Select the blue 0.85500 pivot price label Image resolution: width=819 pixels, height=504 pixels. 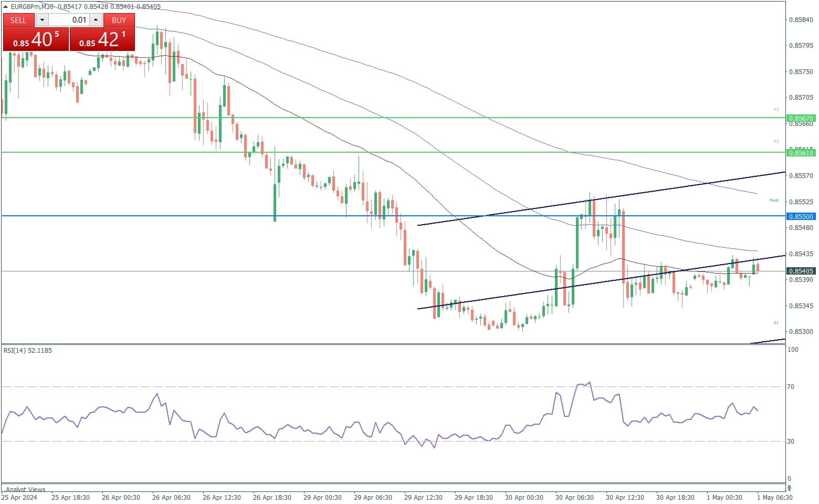click(x=801, y=216)
